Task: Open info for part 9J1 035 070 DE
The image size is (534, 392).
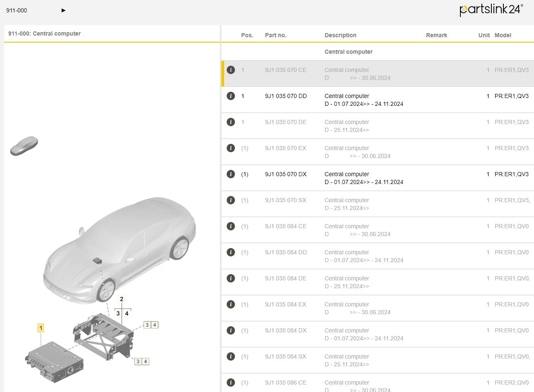Action: tap(231, 122)
